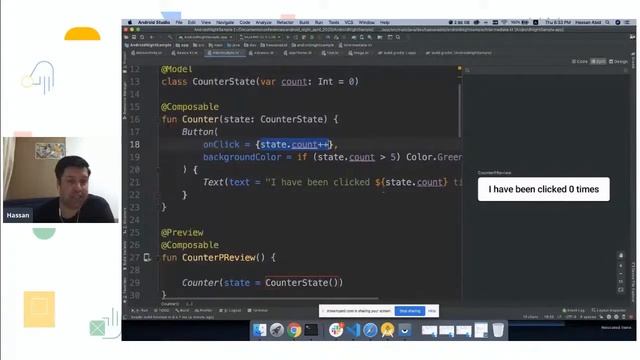Click the search magnifier in the Android Studio toolbar
The height and width of the screenshot is (360, 640).
(x=398, y=37)
